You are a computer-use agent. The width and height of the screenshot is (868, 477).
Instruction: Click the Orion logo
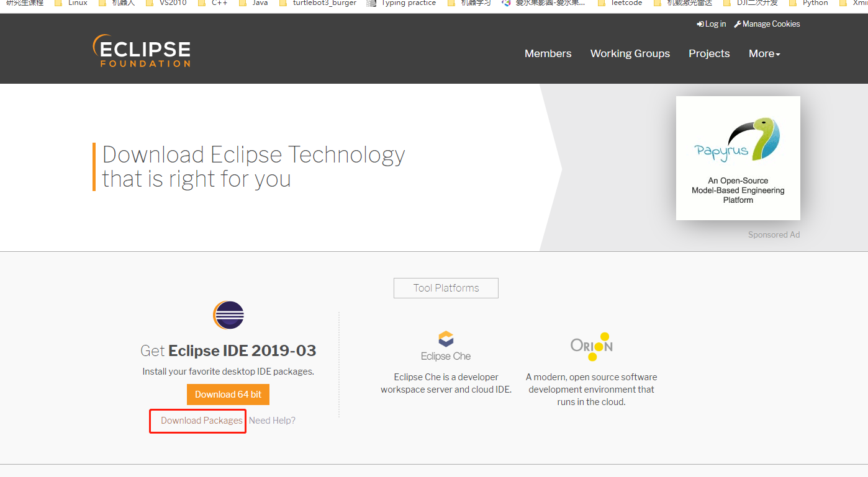(x=590, y=345)
